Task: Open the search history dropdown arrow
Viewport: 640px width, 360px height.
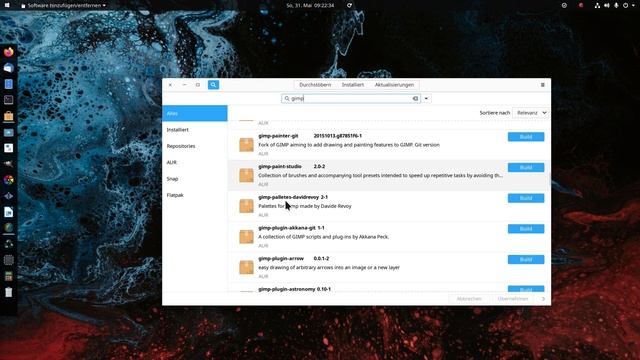Action: click(x=426, y=98)
